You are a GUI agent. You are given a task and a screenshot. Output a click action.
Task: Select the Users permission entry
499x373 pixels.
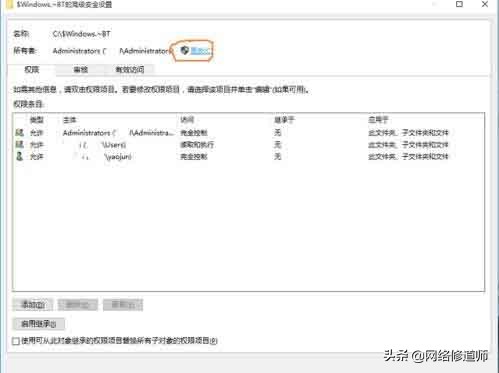point(248,145)
